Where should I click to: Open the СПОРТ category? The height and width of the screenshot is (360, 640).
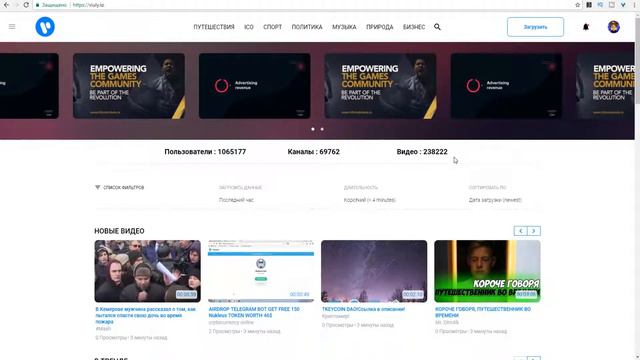coord(272,27)
